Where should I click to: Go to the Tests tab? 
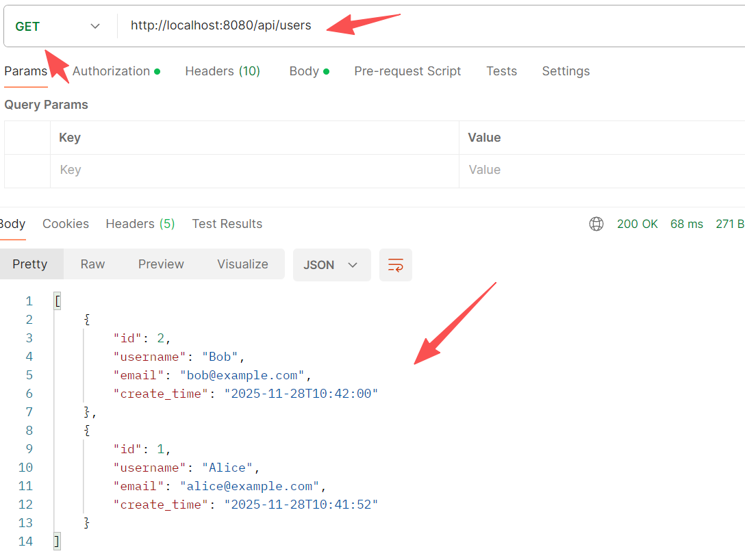click(501, 71)
